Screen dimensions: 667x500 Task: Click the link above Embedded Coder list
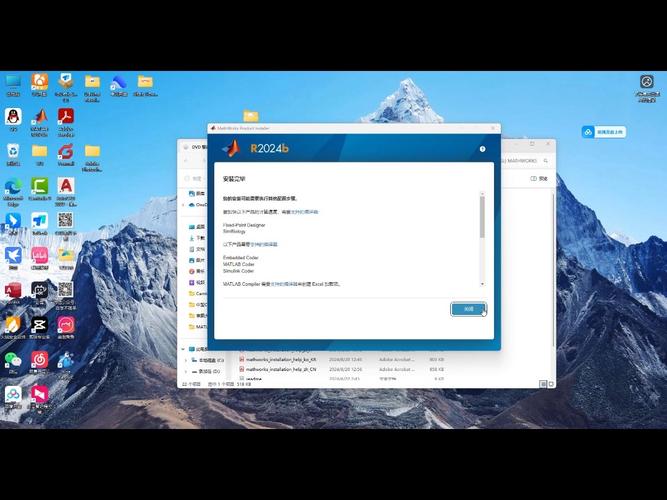(x=264, y=244)
